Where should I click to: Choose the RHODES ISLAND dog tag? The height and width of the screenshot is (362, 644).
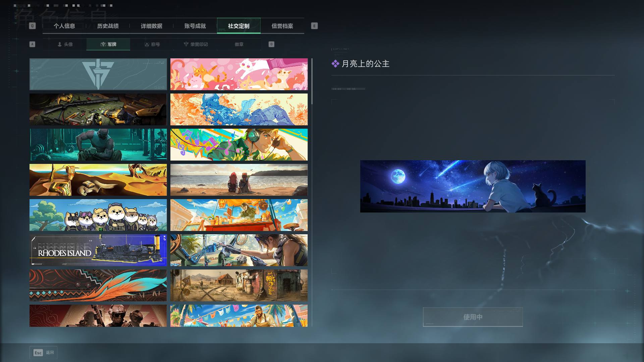point(98,250)
